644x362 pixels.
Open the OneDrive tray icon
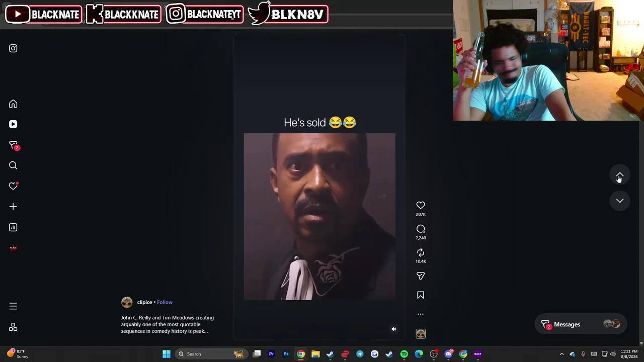tap(573, 354)
